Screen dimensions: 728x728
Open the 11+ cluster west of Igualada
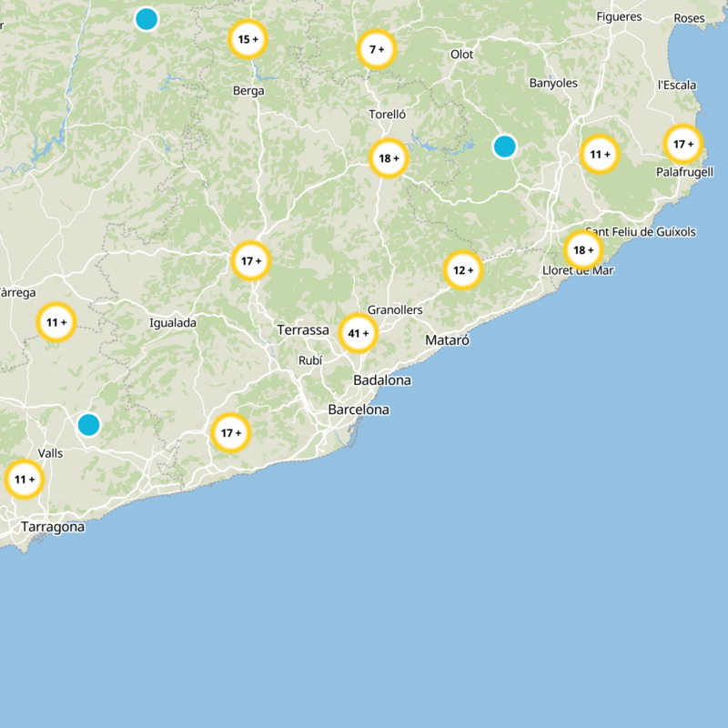pos(56,322)
